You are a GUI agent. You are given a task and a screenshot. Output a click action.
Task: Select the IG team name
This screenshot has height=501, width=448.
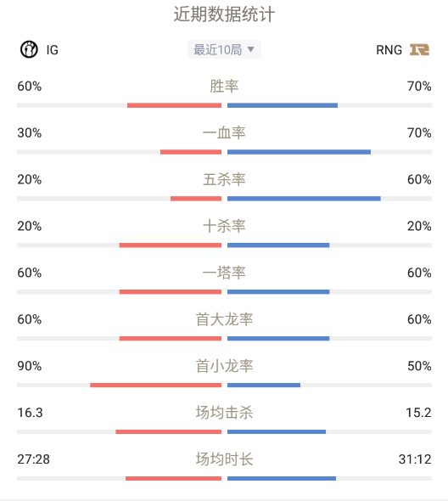pos(53,50)
